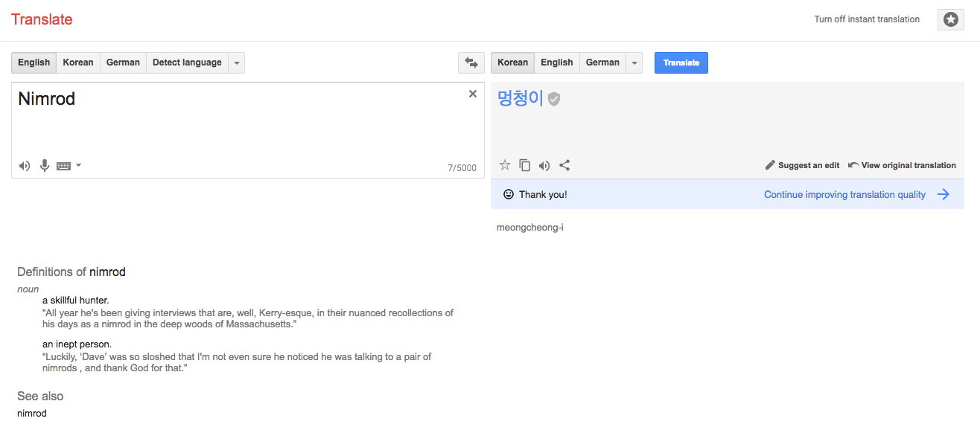Click the verified shield badge icon
Screen dimensions: 980x430
click(x=554, y=99)
